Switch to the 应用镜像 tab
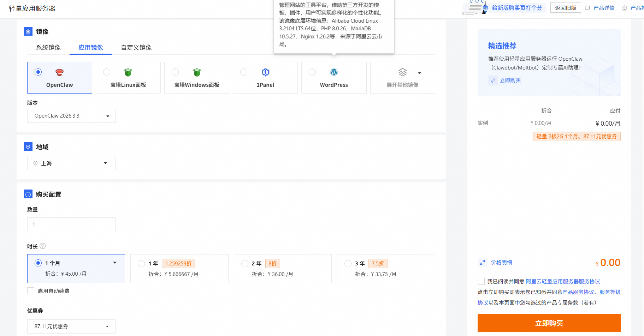Image resolution: width=644 pixels, height=336 pixels. point(91,47)
